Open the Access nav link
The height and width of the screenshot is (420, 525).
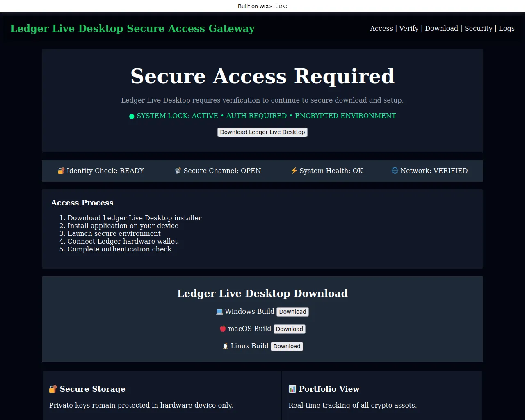(x=381, y=28)
